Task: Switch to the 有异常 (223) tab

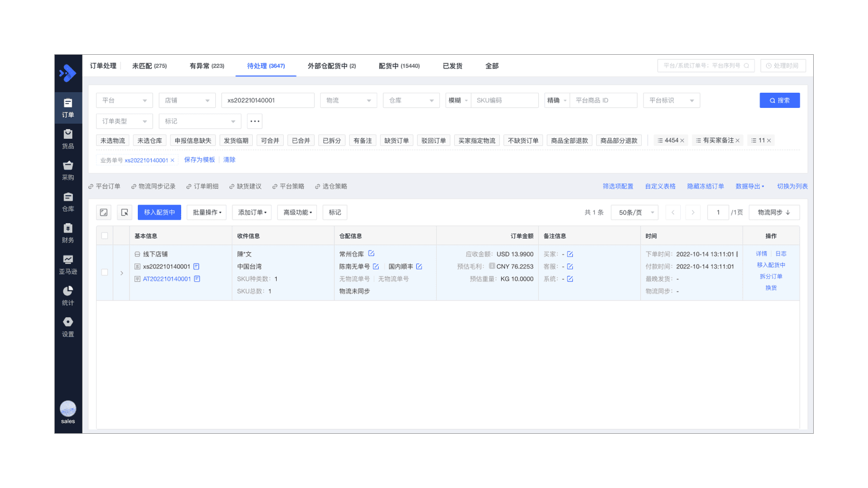Action: pos(207,66)
